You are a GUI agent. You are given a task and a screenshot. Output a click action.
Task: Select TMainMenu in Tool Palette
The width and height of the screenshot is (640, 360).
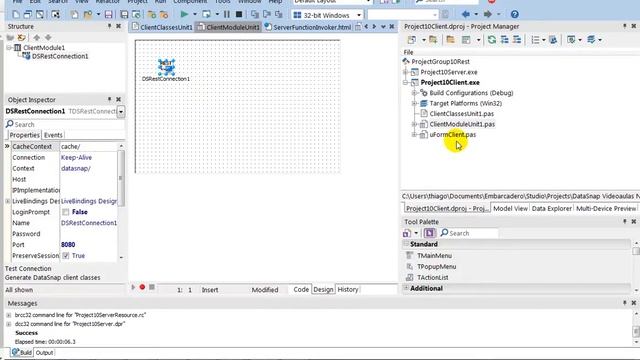coord(434,256)
